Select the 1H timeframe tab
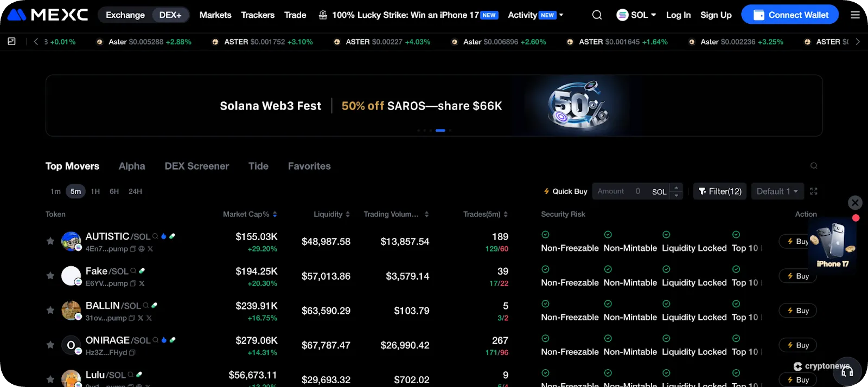Screen dimensions: 868x387 95,191
